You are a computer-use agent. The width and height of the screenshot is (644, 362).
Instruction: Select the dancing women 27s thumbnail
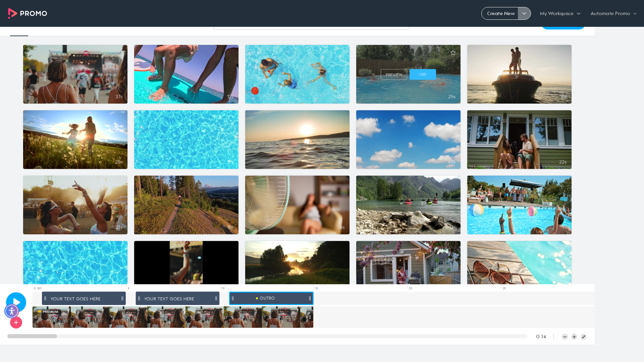tap(75, 205)
